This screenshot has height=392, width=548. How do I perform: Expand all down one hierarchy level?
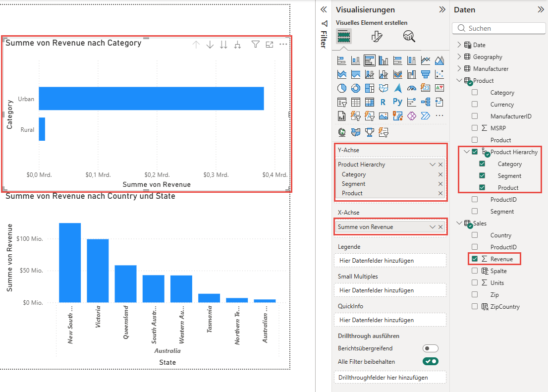click(x=238, y=45)
